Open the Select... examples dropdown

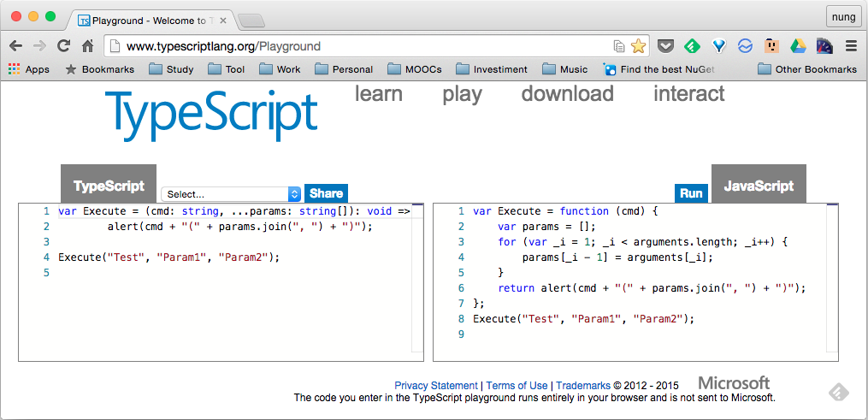tap(231, 194)
